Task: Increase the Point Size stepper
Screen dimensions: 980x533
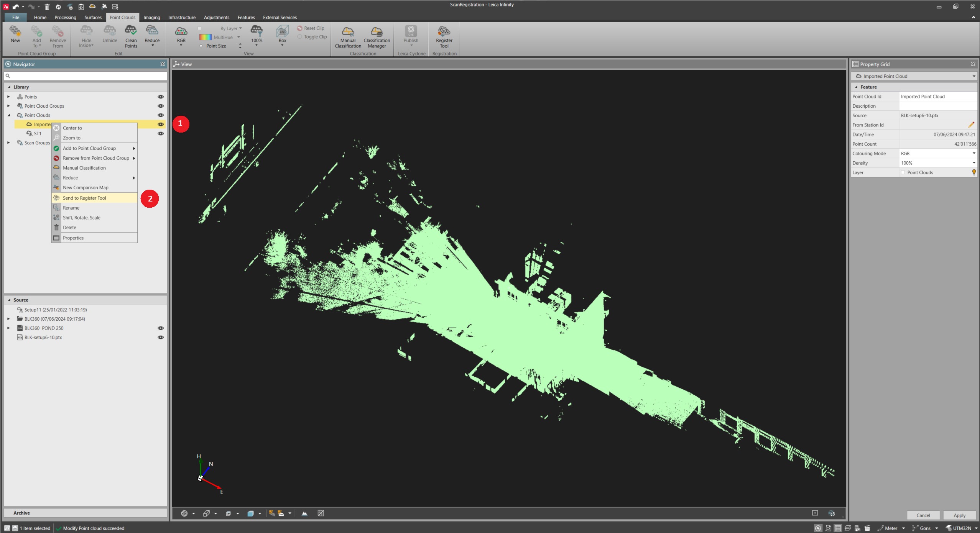Action: 240,44
